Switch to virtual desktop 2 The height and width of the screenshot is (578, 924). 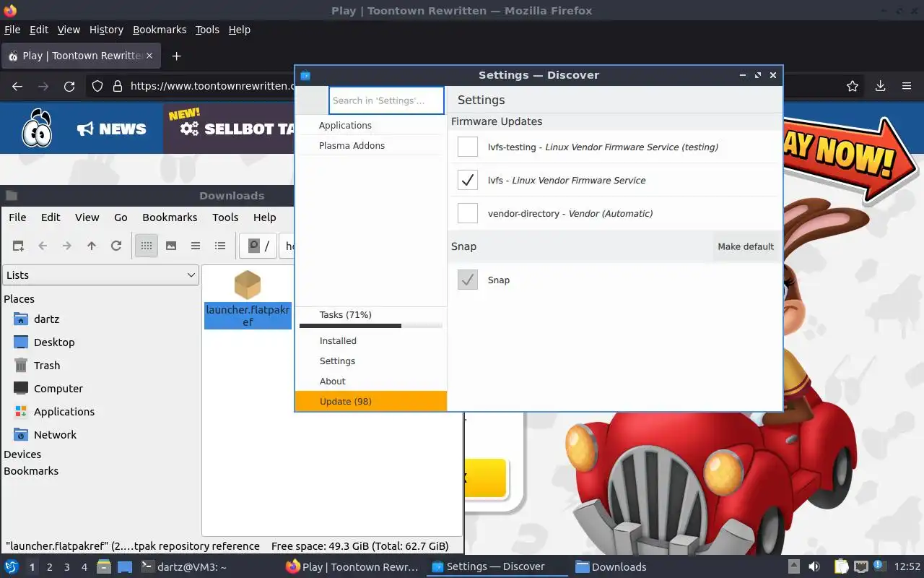[50, 567]
